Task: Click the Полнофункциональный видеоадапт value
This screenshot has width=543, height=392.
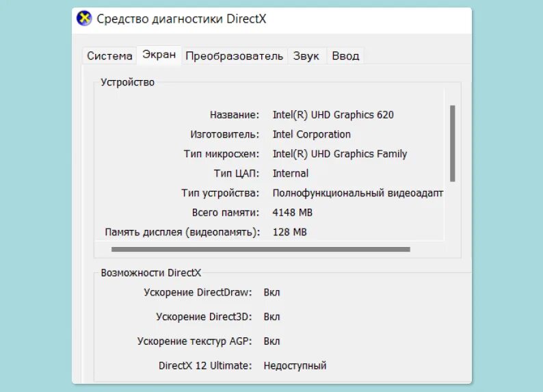Action: [x=358, y=193]
